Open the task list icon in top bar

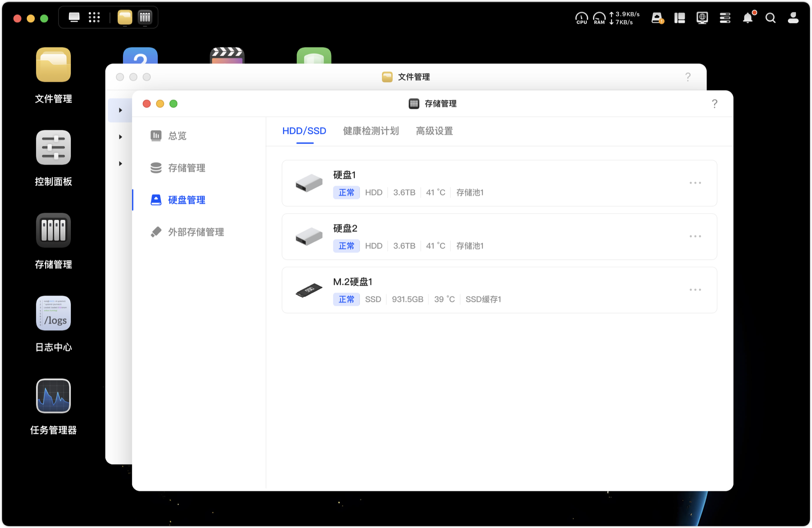725,18
